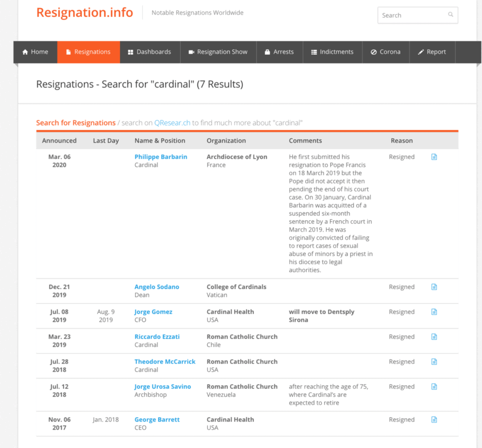Image resolution: width=482 pixels, height=448 pixels.
Task: Open document icon for Jorge Urosa Savino row
Action: click(x=434, y=387)
